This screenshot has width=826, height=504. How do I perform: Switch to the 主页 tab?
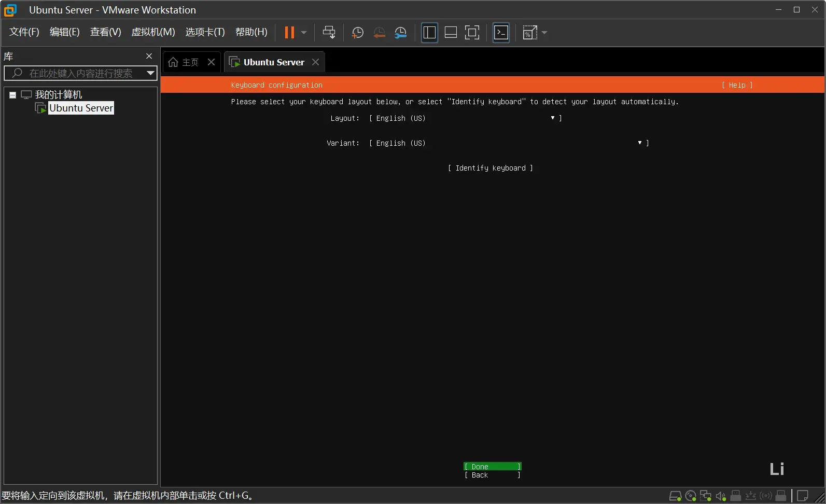click(x=185, y=62)
